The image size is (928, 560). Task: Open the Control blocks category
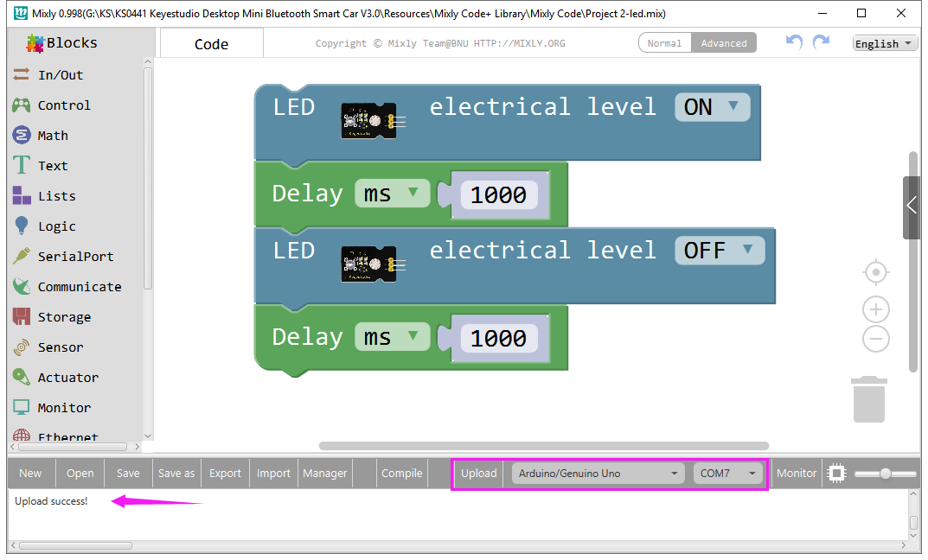tap(64, 105)
